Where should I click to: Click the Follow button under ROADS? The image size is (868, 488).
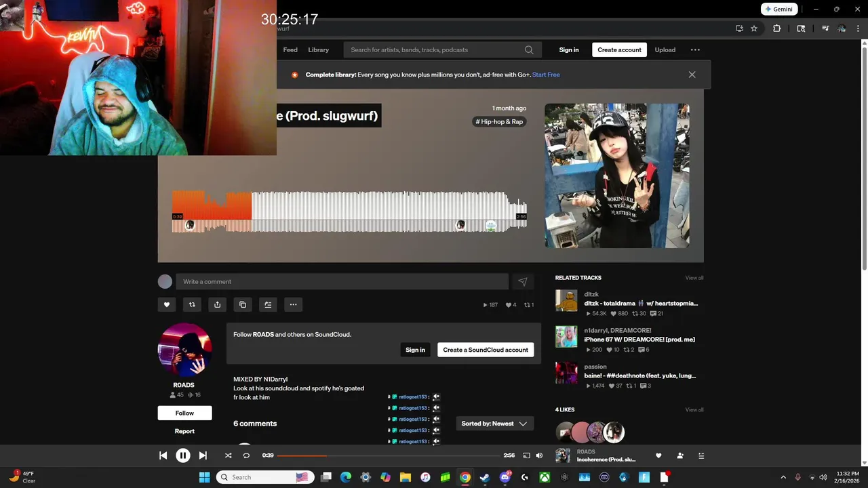pyautogui.click(x=184, y=413)
